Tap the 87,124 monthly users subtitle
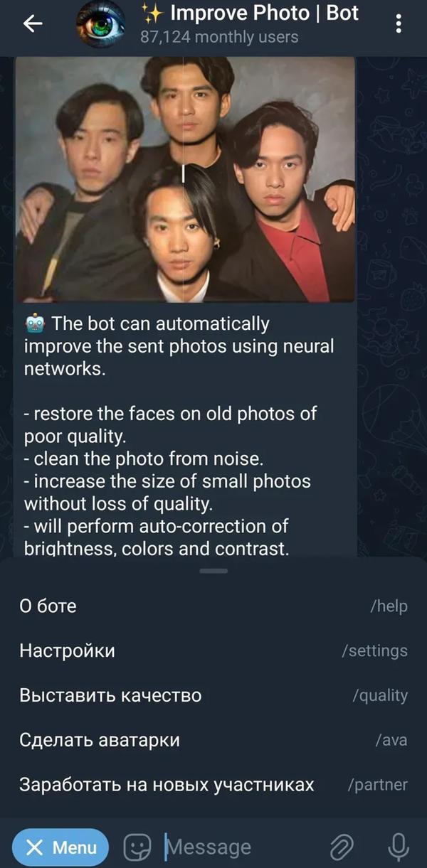Image resolution: width=427 pixels, height=868 pixels. [219, 37]
